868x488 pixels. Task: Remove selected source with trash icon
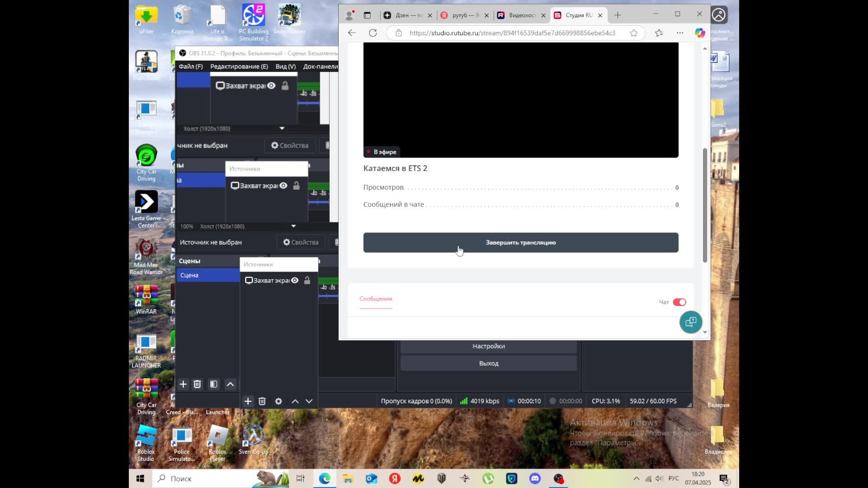[x=262, y=401]
